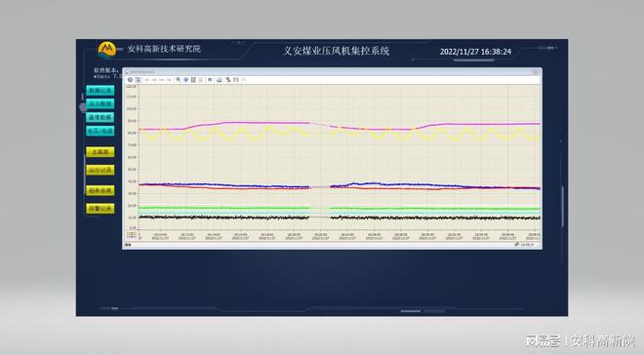The image size is (644, 355).
Task: Click the trend legend box at bottom-left
Action: coord(132,235)
